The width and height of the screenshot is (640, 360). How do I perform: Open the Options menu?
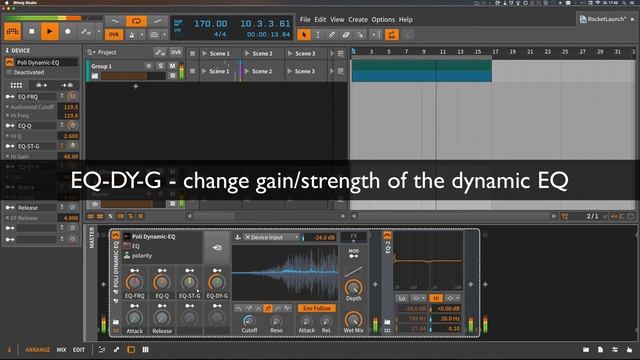click(x=383, y=20)
